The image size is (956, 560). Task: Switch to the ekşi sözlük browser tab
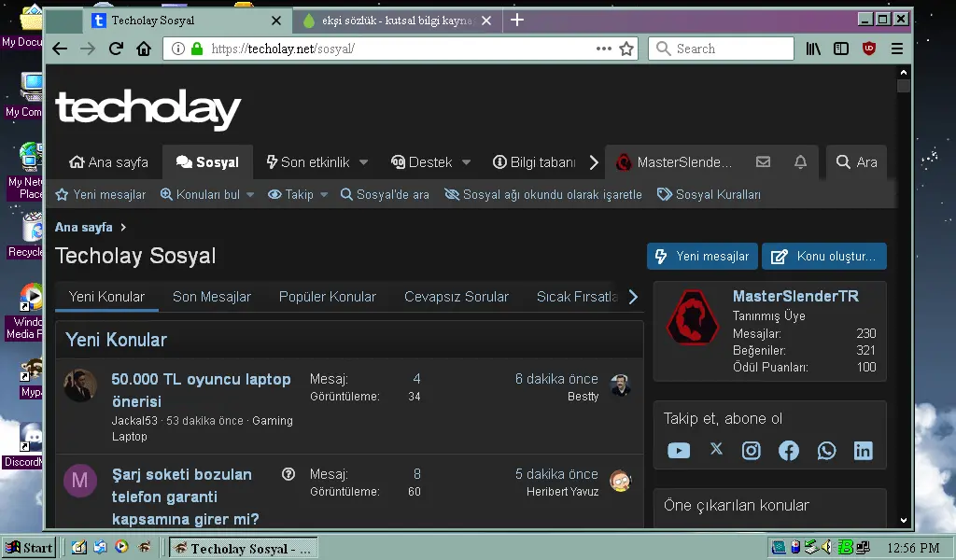(398, 21)
